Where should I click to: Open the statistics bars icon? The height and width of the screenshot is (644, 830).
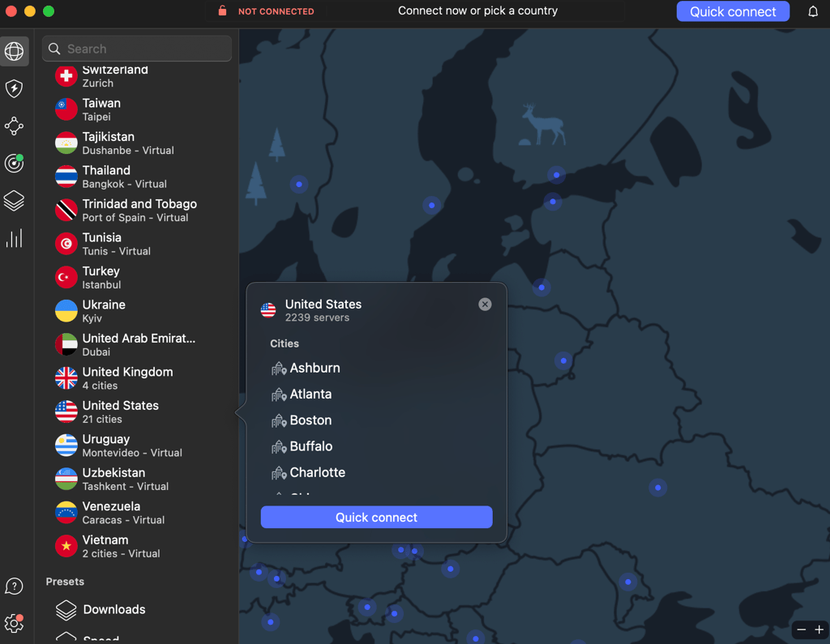15,238
